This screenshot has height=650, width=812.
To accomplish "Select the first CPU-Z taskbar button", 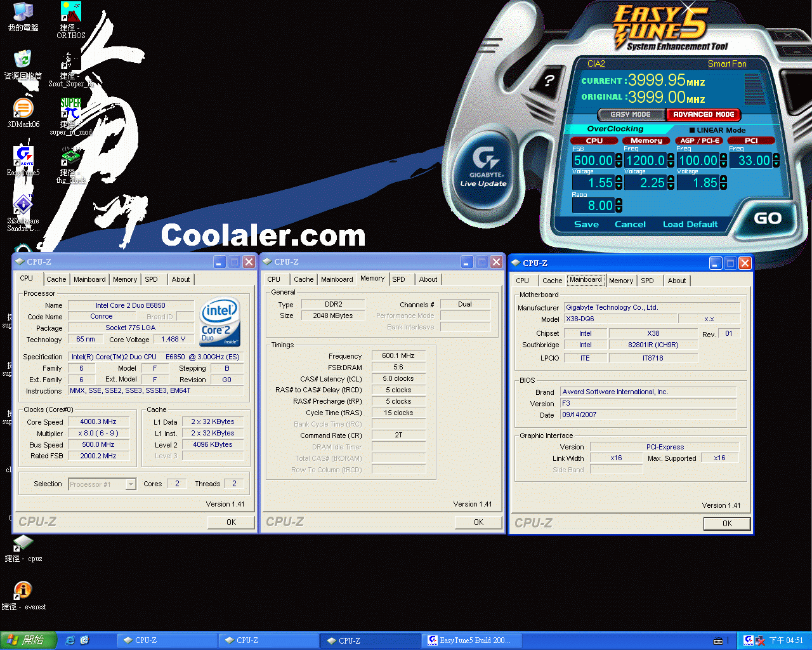I will (167, 640).
